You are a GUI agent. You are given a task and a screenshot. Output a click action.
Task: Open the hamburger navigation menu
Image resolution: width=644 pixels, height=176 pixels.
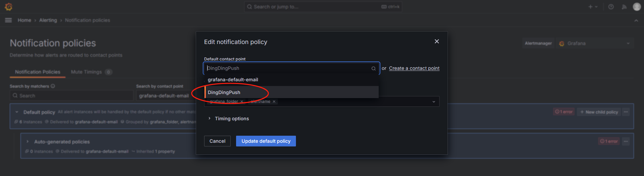(8, 20)
